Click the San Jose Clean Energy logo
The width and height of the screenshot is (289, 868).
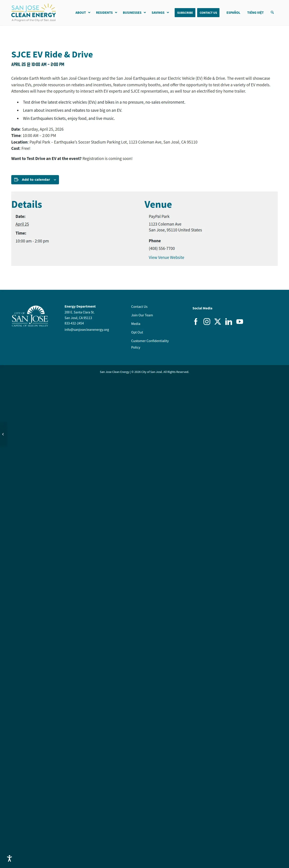coord(34,13)
